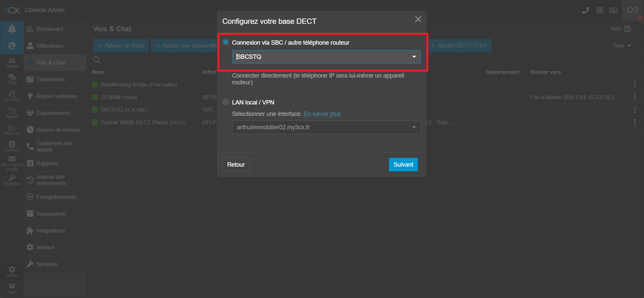Follow the En savoir plus link
The height and width of the screenshot is (298, 644).
[322, 114]
